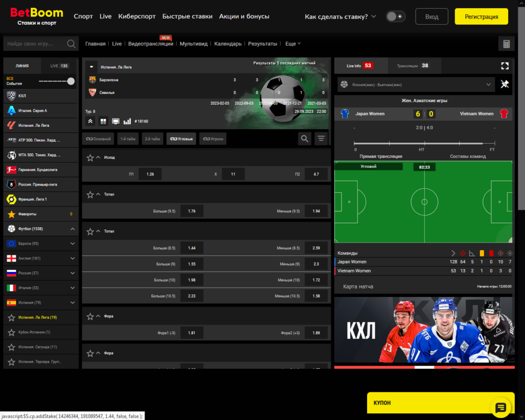Screen dimensions: 525x420
Task: Click the match timeline progress bar
Action: pos(424,144)
